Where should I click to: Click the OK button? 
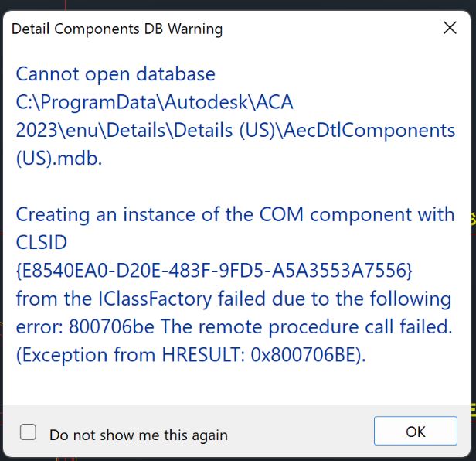click(x=416, y=432)
